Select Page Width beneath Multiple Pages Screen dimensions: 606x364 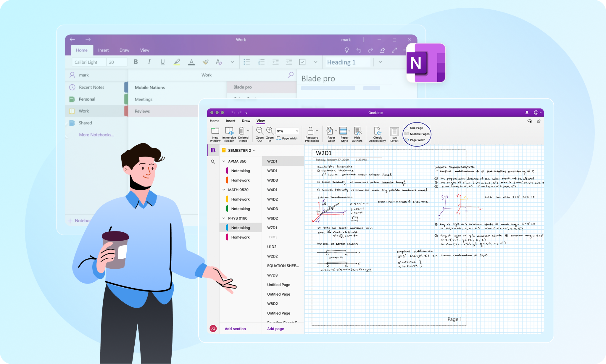click(415, 140)
